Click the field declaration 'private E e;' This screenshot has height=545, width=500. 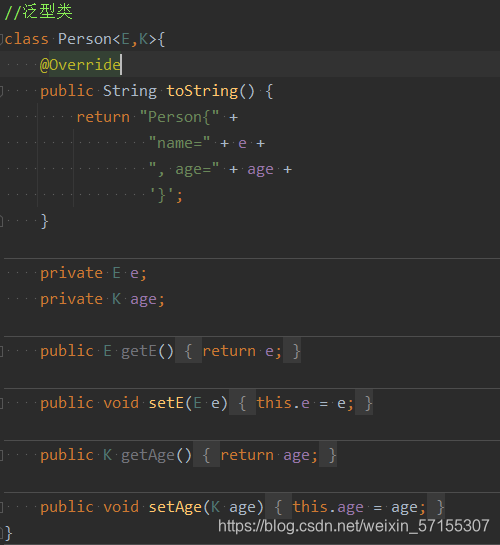[93, 273]
